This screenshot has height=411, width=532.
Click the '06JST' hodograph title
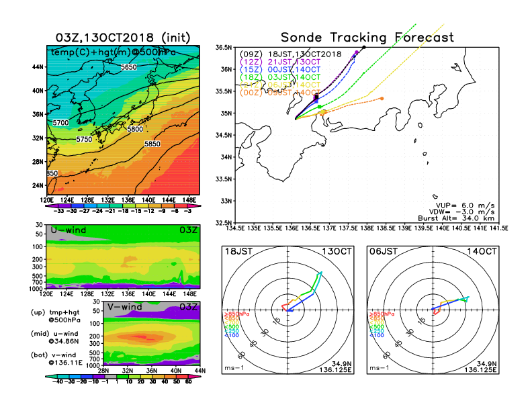click(x=384, y=251)
